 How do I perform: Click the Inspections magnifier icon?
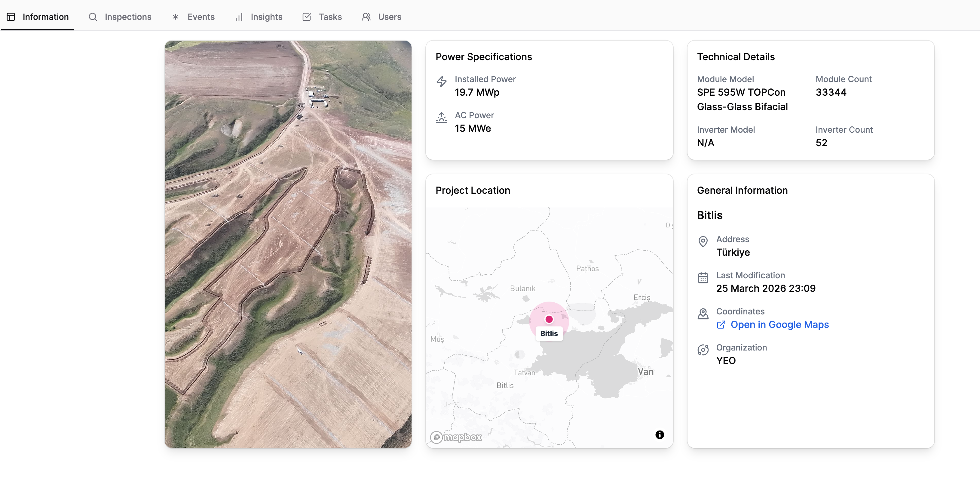pos(93,17)
